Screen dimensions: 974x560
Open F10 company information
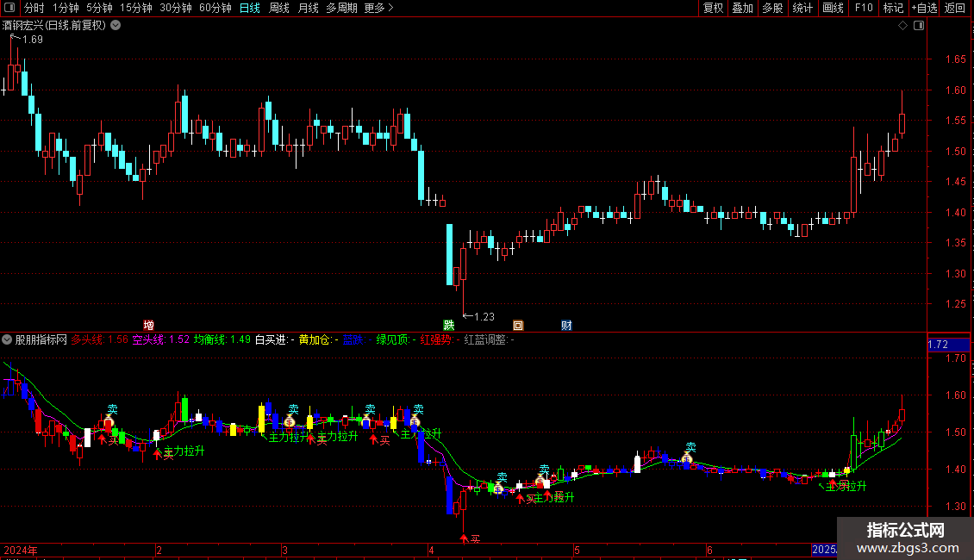point(864,8)
